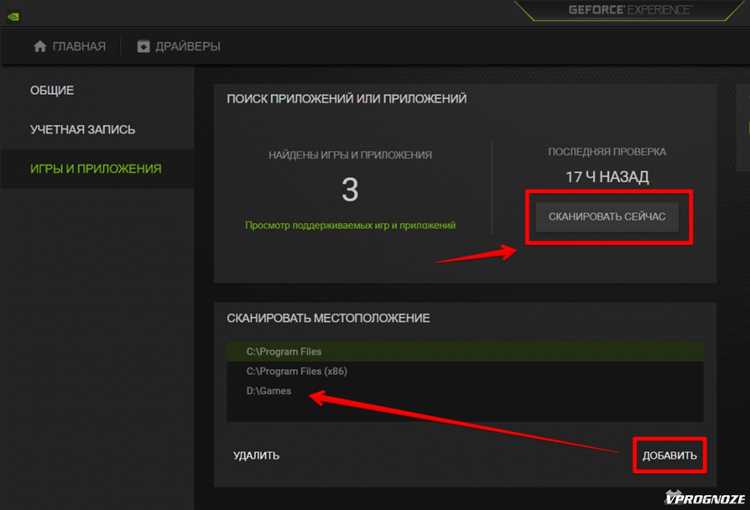Select the C:\Program Files scan location
The height and width of the screenshot is (510, 750).
[464, 352]
